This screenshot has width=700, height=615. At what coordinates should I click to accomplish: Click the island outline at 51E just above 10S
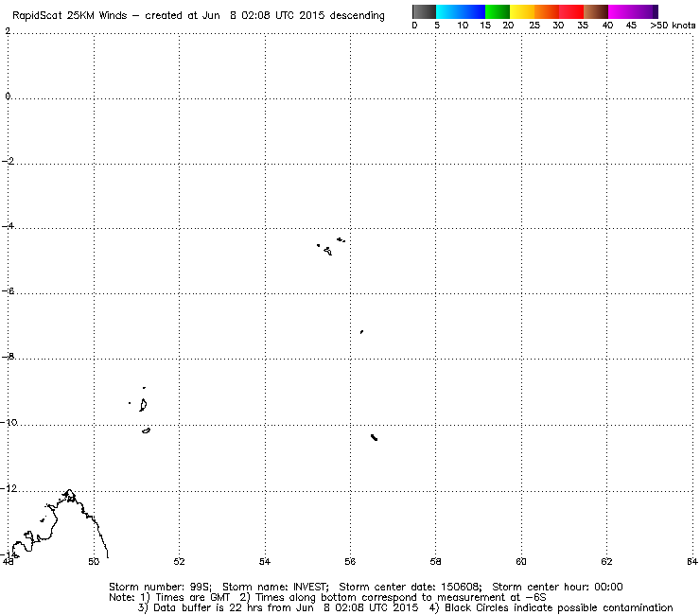[x=143, y=405]
